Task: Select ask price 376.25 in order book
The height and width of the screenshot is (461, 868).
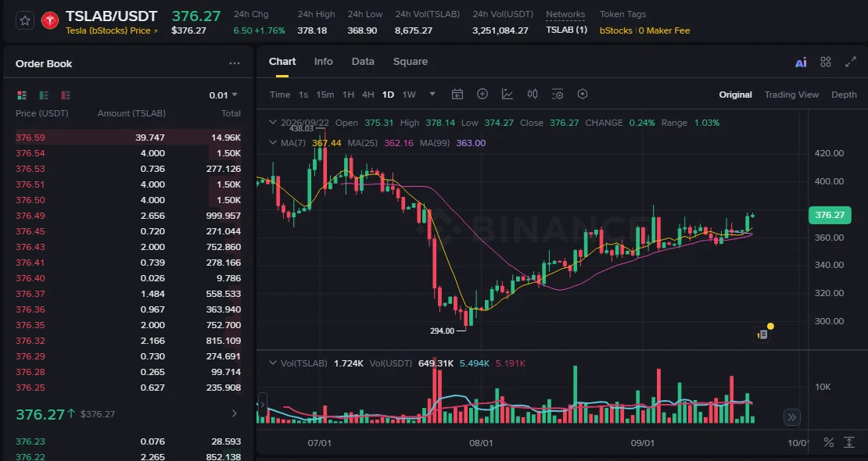Action: (30, 388)
